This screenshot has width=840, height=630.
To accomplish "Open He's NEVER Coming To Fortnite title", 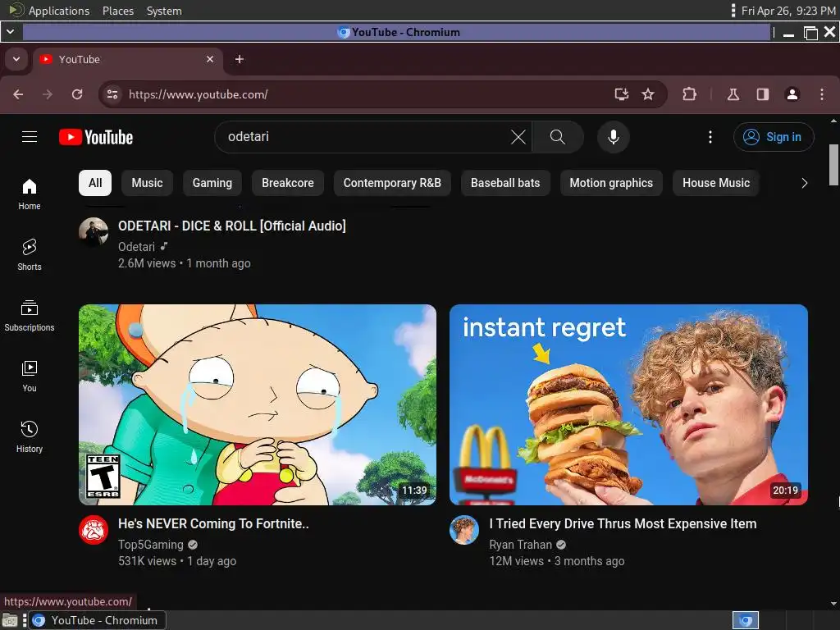I will point(213,524).
